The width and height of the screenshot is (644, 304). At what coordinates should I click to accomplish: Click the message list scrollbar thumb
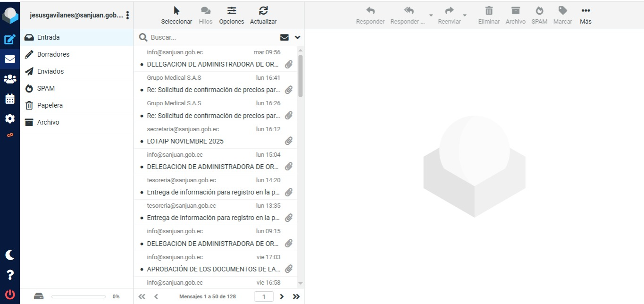pos(301,76)
